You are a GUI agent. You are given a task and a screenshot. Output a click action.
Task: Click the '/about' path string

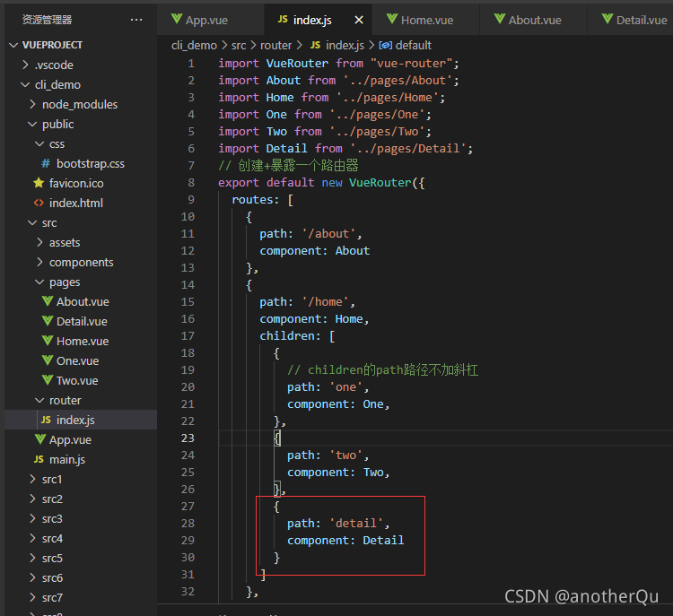328,234
